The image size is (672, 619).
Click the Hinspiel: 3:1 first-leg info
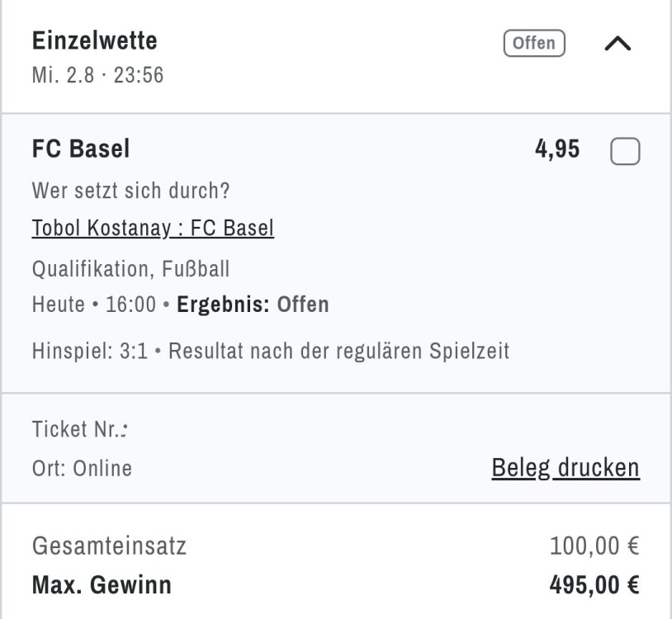pyautogui.click(x=90, y=351)
